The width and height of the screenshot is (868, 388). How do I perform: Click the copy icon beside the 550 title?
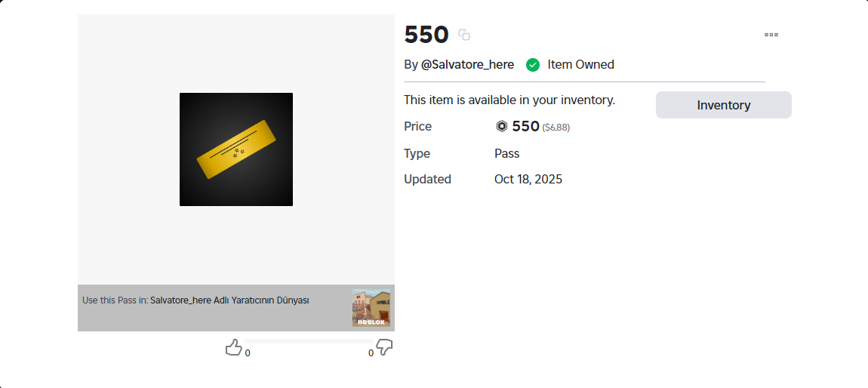(464, 35)
